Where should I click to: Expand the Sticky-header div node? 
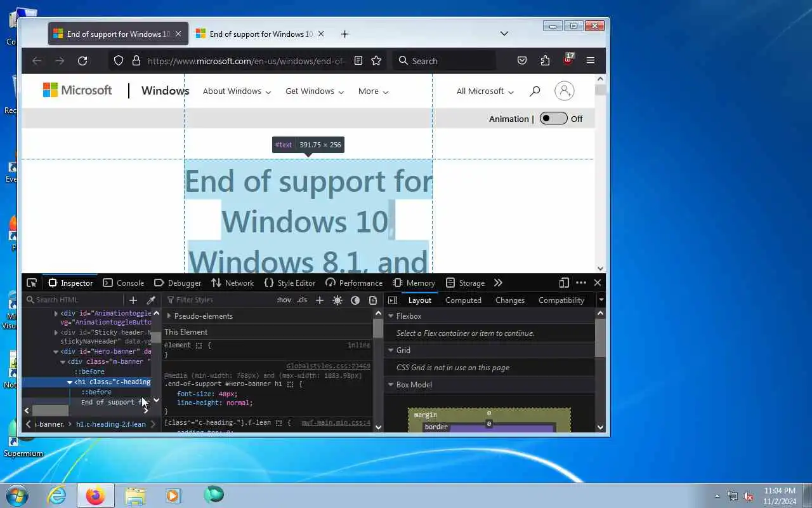pyautogui.click(x=56, y=332)
